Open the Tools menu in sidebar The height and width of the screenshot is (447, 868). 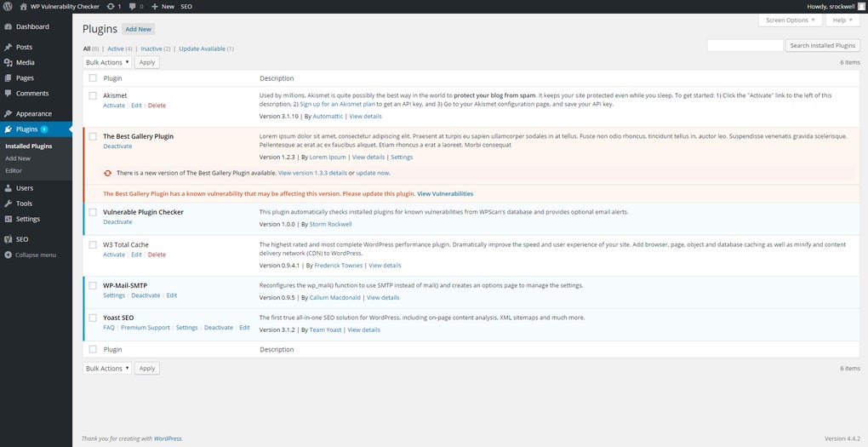coord(24,203)
